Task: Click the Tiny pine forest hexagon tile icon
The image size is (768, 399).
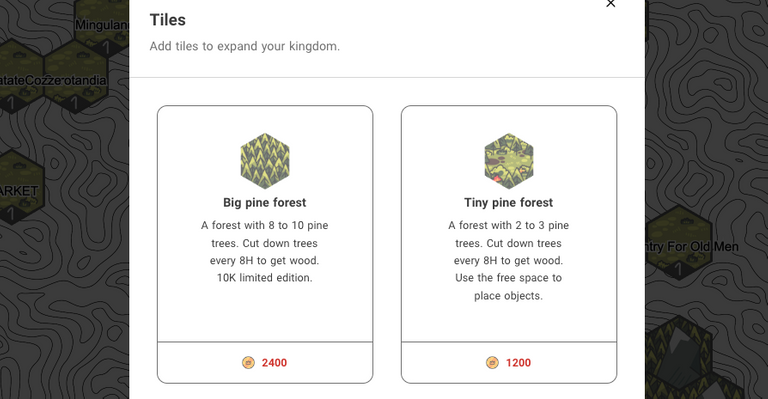Action: coord(509,161)
